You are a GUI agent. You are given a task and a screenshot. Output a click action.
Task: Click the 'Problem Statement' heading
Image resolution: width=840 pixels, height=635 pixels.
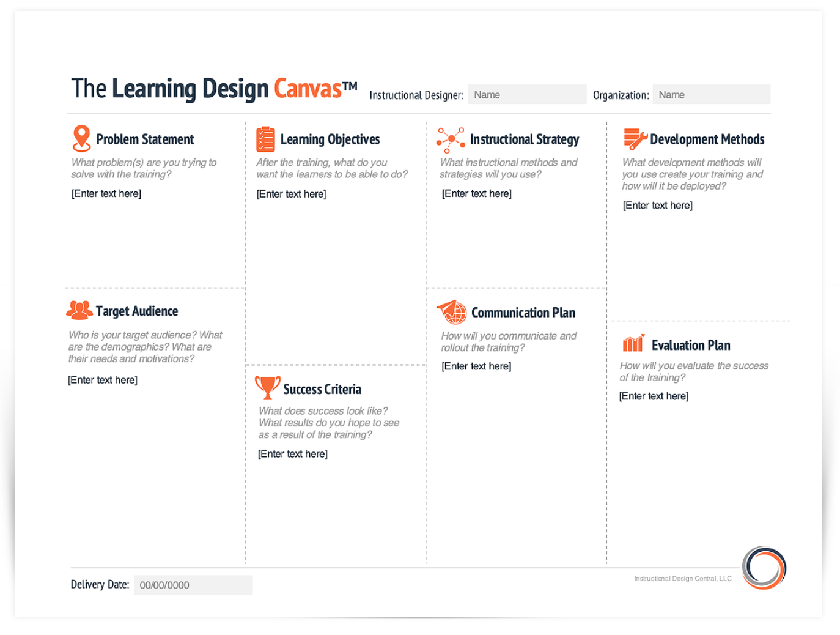pyautogui.click(x=145, y=139)
